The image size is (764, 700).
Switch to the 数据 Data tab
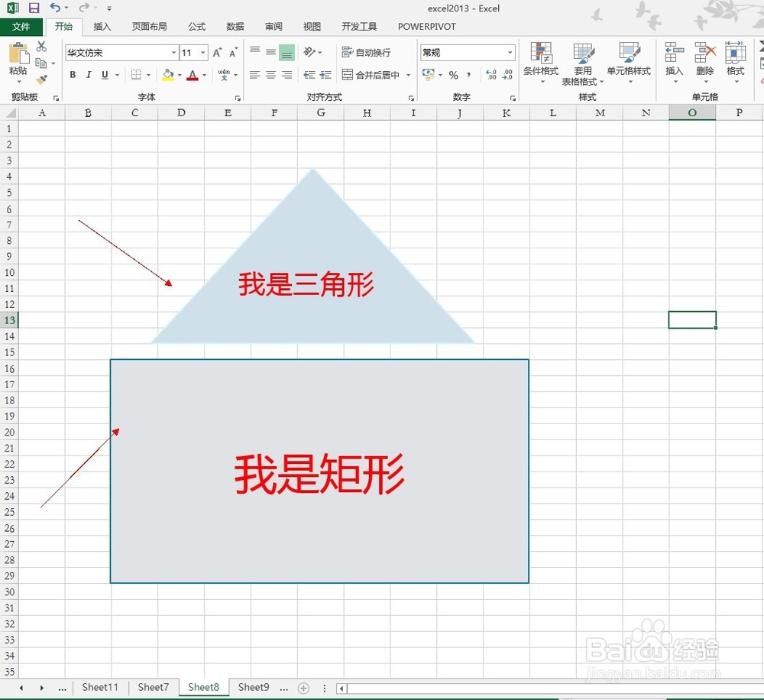[x=235, y=27]
